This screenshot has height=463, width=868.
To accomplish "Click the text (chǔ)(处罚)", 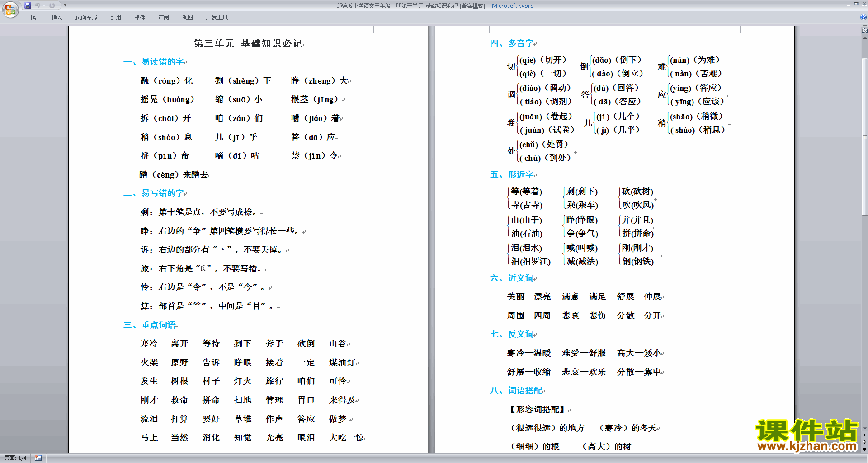I will (x=543, y=145).
